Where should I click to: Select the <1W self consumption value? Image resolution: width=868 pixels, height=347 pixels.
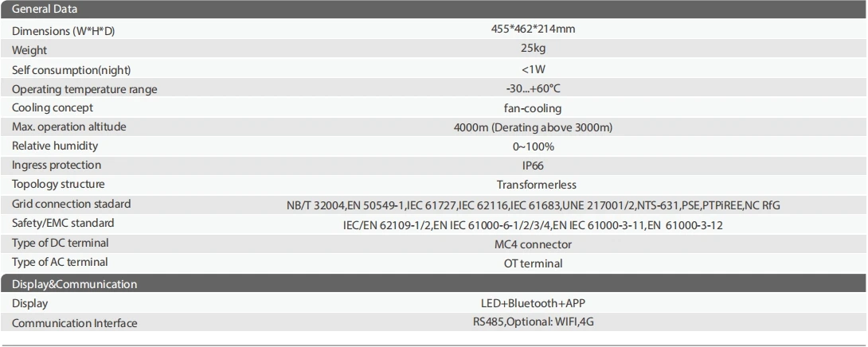pyautogui.click(x=533, y=70)
